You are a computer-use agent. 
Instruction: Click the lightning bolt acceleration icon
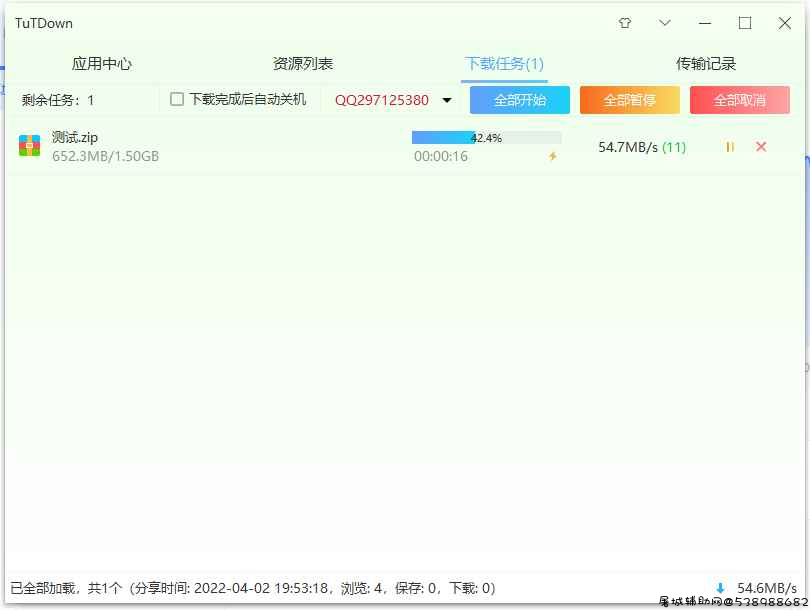(553, 156)
